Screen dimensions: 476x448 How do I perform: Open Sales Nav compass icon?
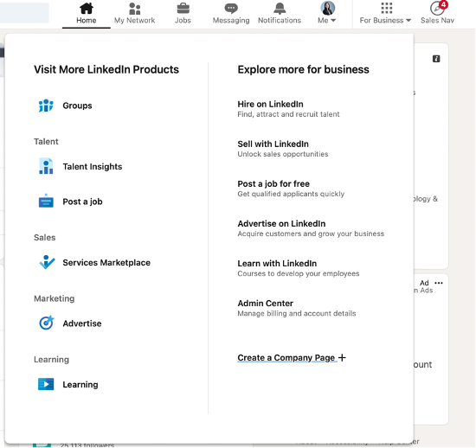(x=437, y=9)
